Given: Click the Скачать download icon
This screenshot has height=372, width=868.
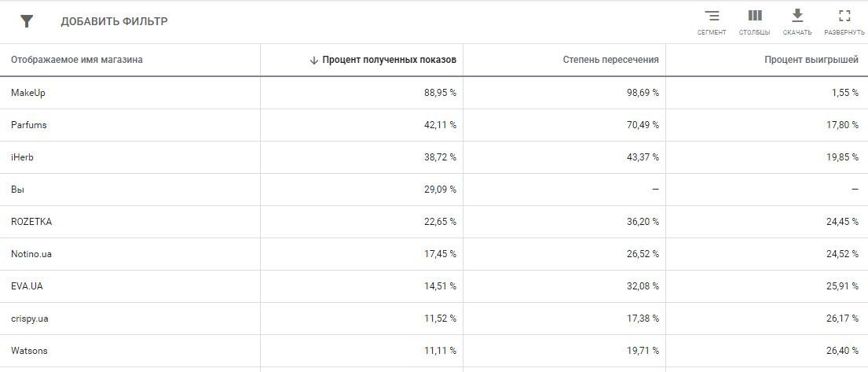Looking at the screenshot, I should [x=797, y=16].
